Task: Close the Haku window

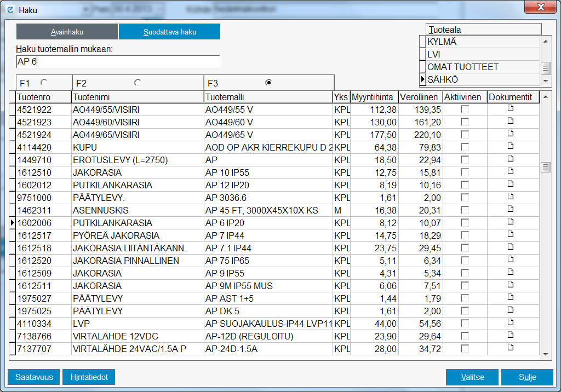Action: (x=541, y=7)
